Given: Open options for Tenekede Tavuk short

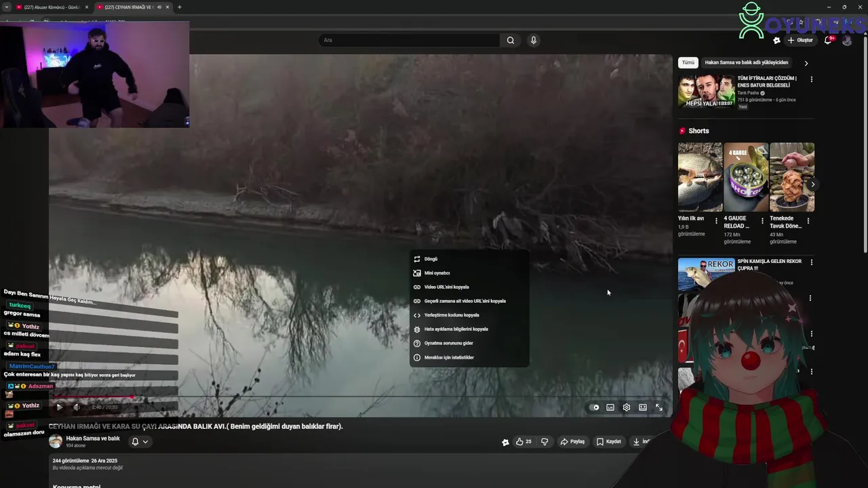Looking at the screenshot, I should (808, 221).
